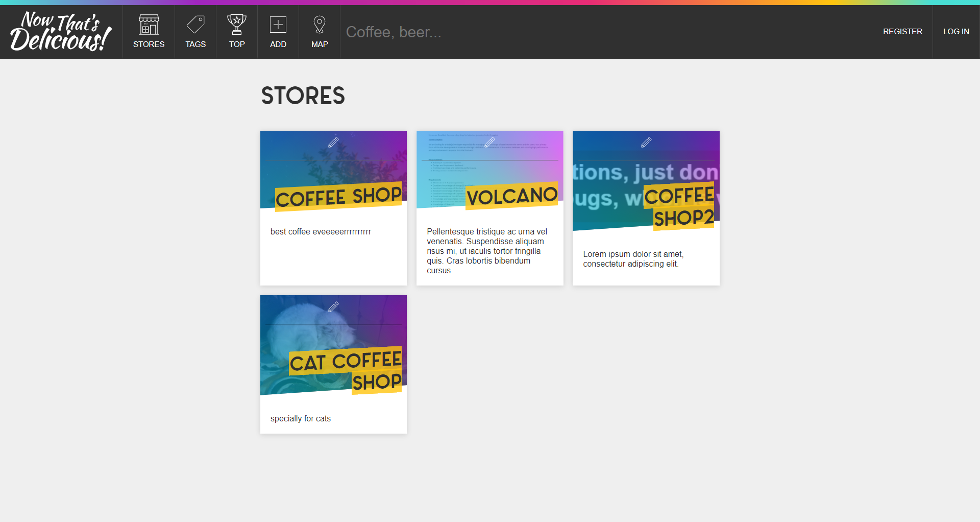
Task: Open the Stores page icon
Action: (149, 25)
